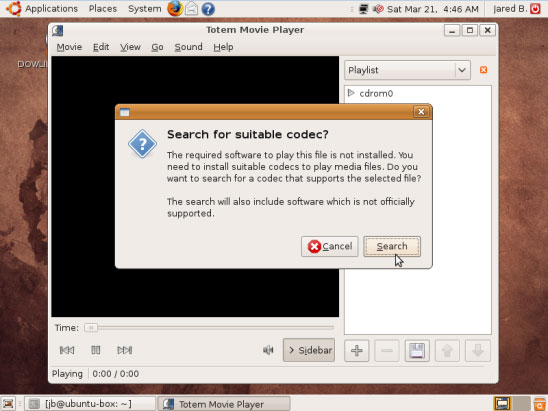The width and height of the screenshot is (548, 411).
Task: Skip to previous track
Action: (x=67, y=350)
